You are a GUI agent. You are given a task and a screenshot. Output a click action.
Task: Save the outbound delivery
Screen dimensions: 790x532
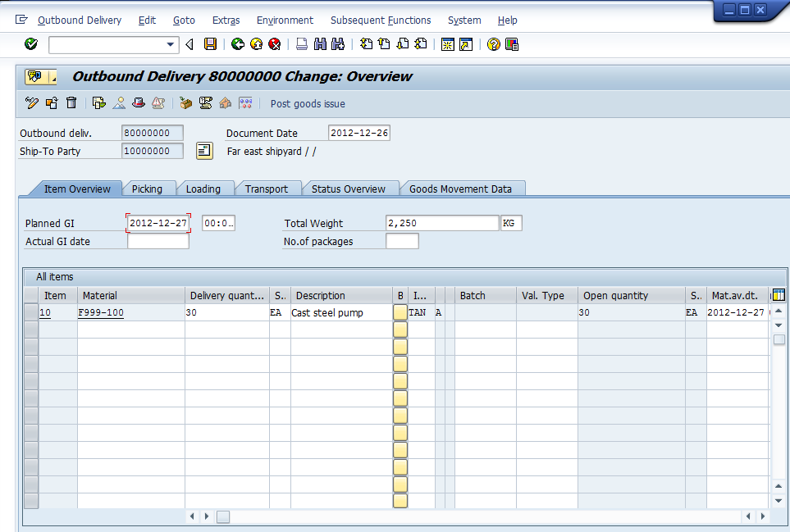210,44
